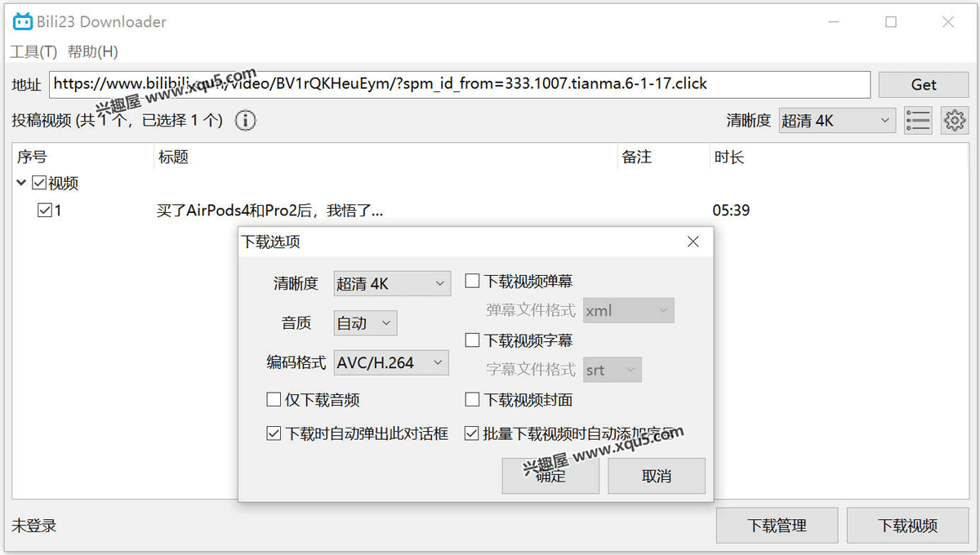Open the 编码格式 AVC/H.264 dropdown
The width and height of the screenshot is (980, 555).
pyautogui.click(x=391, y=362)
